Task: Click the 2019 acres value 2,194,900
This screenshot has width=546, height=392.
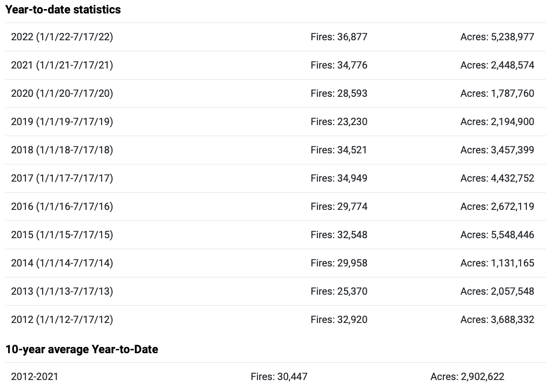Action: (497, 122)
